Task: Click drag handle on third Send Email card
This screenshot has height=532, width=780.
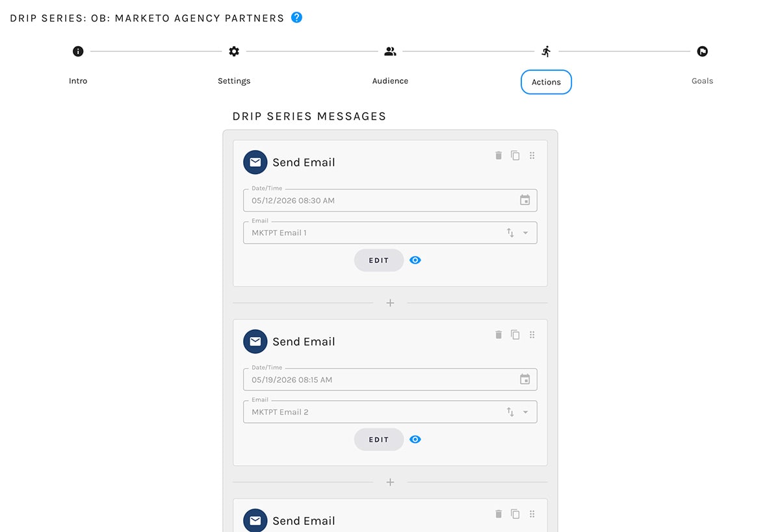Action: tap(532, 514)
